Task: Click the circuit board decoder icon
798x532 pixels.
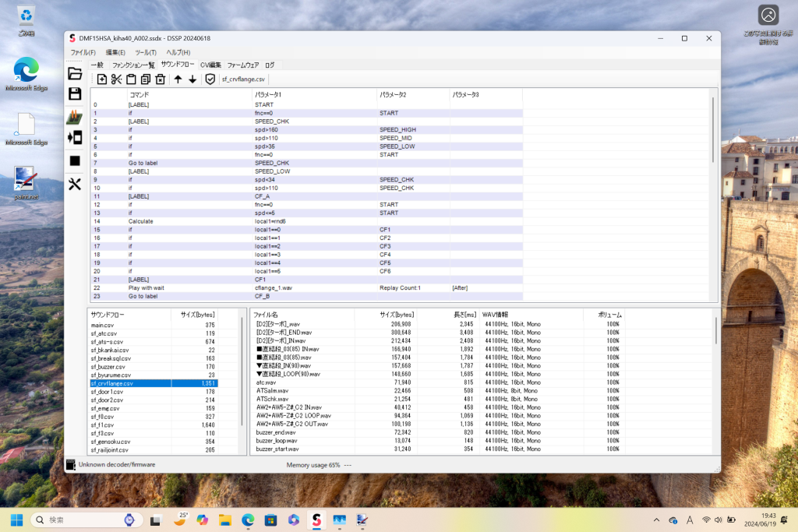Action: point(75,117)
